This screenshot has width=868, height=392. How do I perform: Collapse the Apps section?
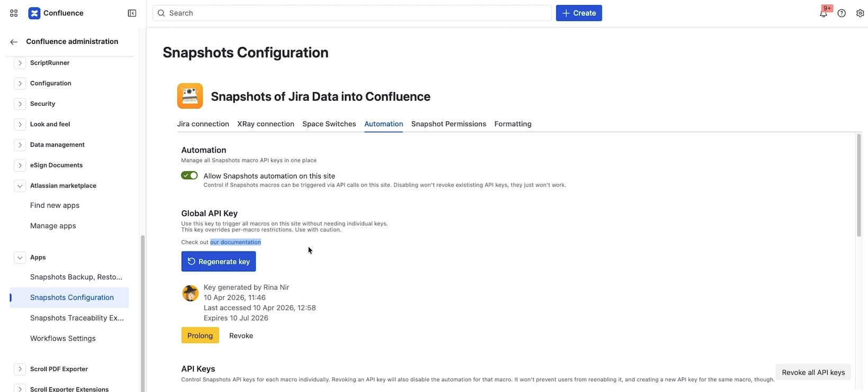20,257
